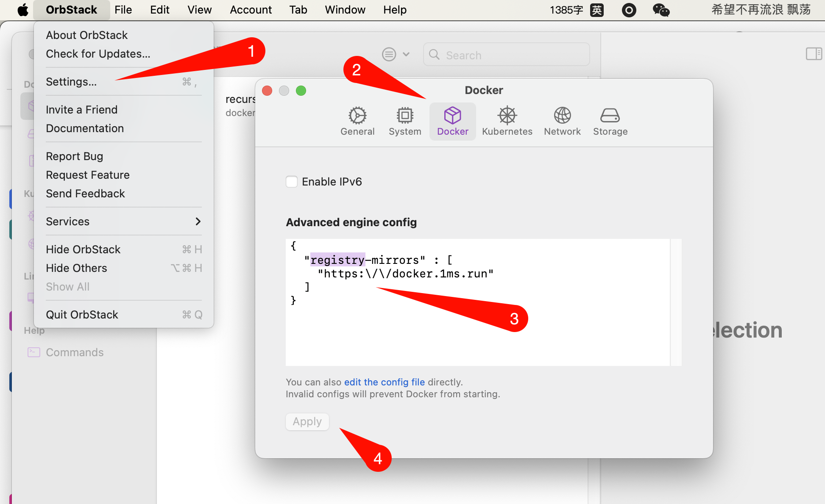
Task: Click the 1385字 word count status item
Action: click(566, 10)
